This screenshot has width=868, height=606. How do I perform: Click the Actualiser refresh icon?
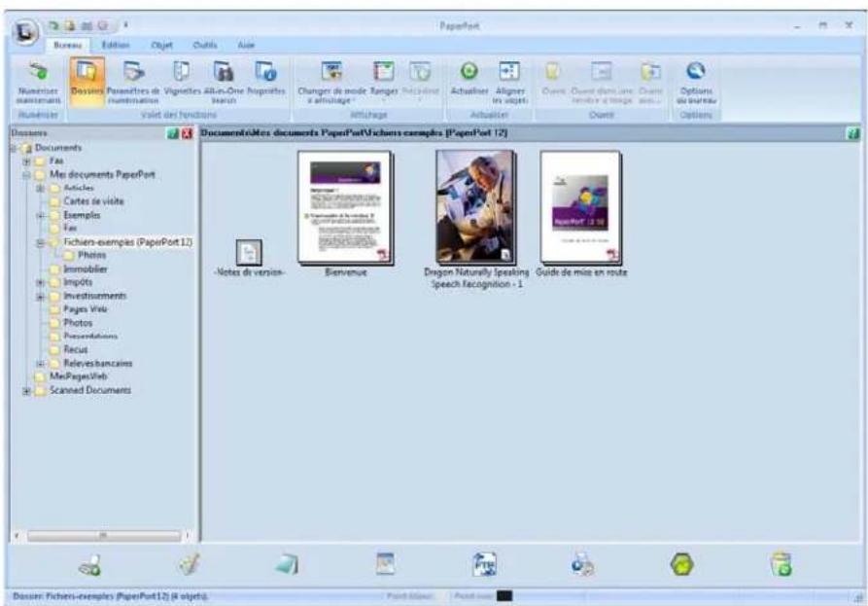[x=469, y=71]
